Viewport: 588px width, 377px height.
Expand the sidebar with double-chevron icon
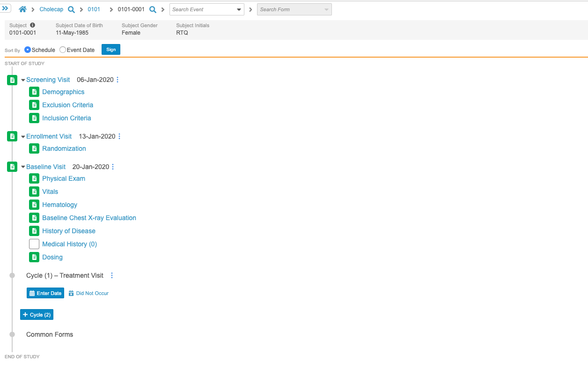[x=6, y=8]
